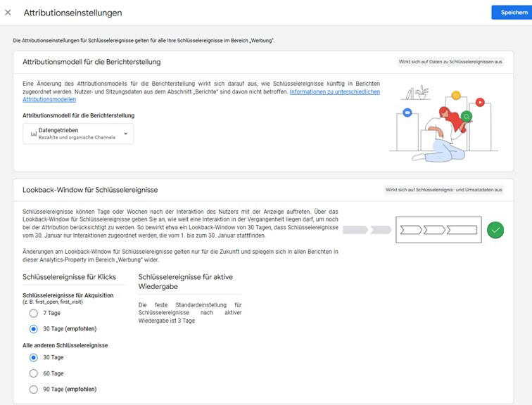
Task: Select the 90 Tage (empfohlen) option
Action: click(33, 389)
